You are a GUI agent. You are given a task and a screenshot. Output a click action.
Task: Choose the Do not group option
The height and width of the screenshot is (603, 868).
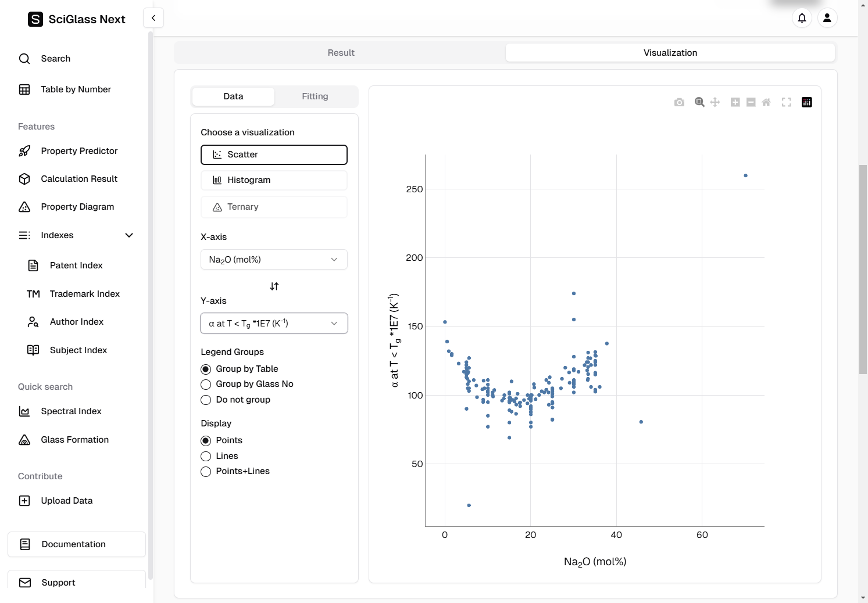[206, 400]
